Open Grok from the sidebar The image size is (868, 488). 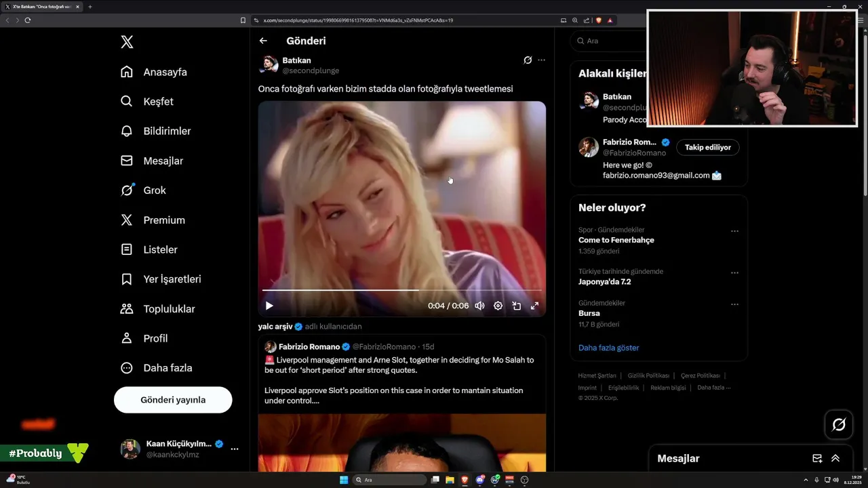point(143,190)
